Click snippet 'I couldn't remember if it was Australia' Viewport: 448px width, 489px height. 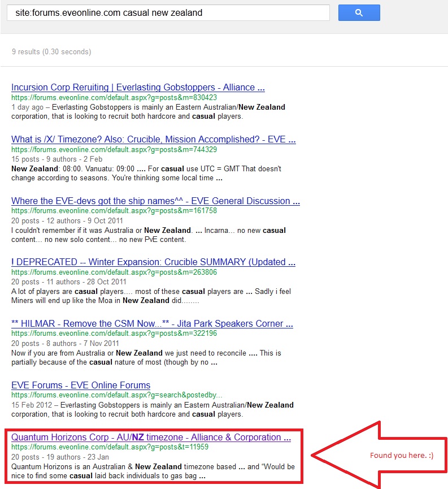coord(149,235)
